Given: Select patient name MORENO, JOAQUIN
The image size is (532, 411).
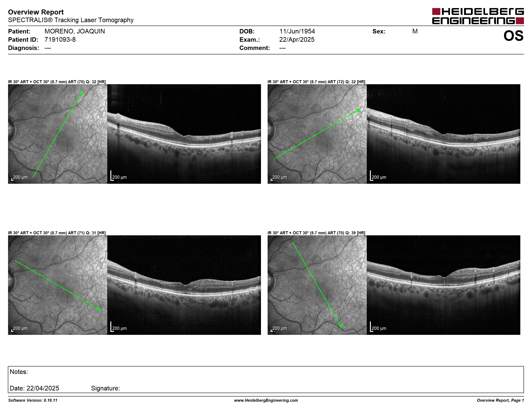Looking at the screenshot, I should (75, 31).
